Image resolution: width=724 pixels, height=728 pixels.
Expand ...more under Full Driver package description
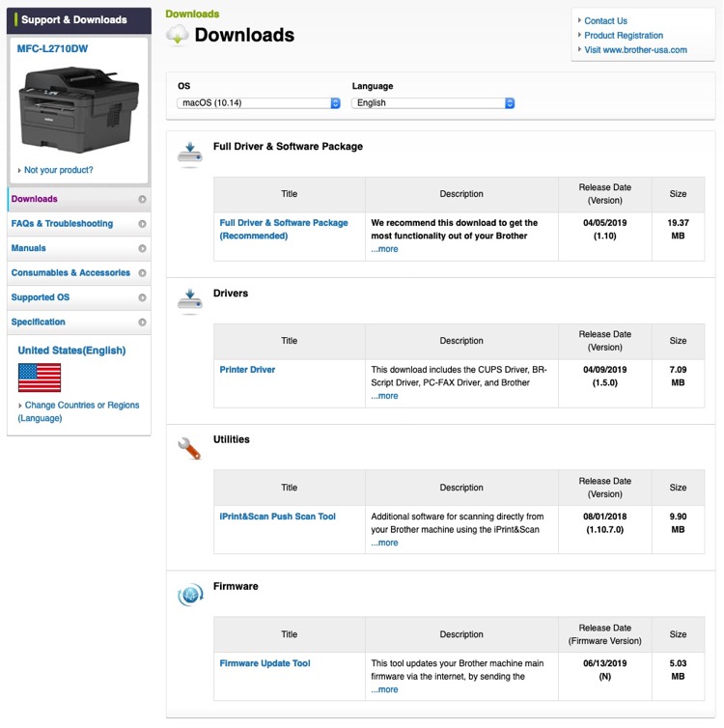384,249
